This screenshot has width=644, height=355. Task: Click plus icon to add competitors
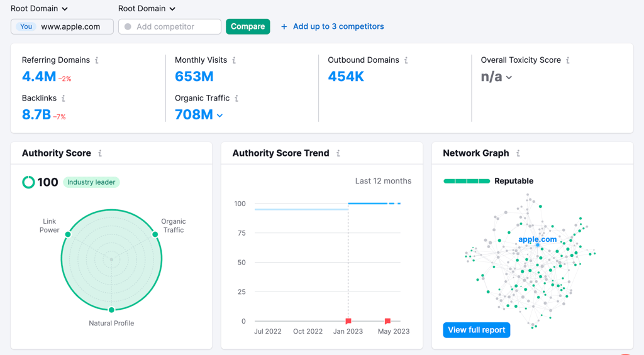tap(284, 26)
